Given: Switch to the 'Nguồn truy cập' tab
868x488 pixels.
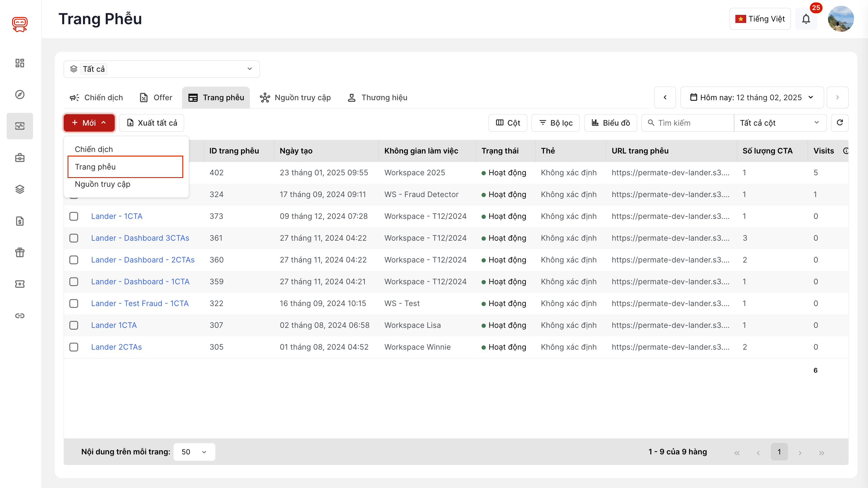Looking at the screenshot, I should 296,98.
